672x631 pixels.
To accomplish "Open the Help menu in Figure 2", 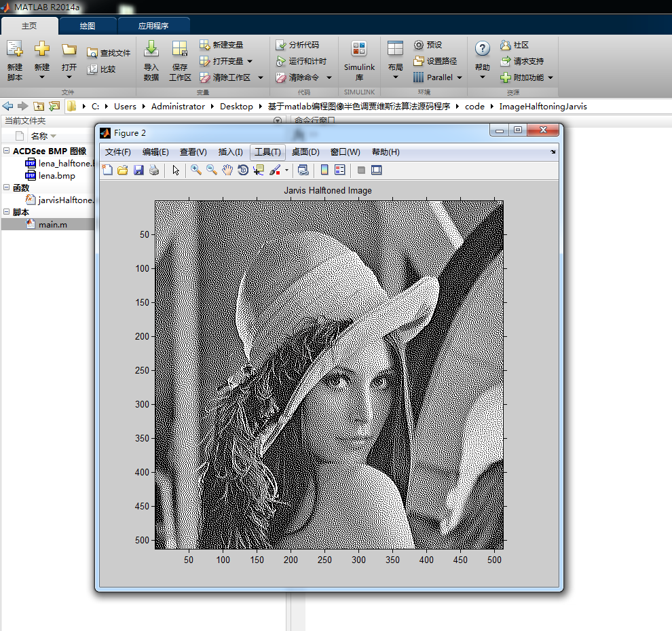I will click(386, 152).
